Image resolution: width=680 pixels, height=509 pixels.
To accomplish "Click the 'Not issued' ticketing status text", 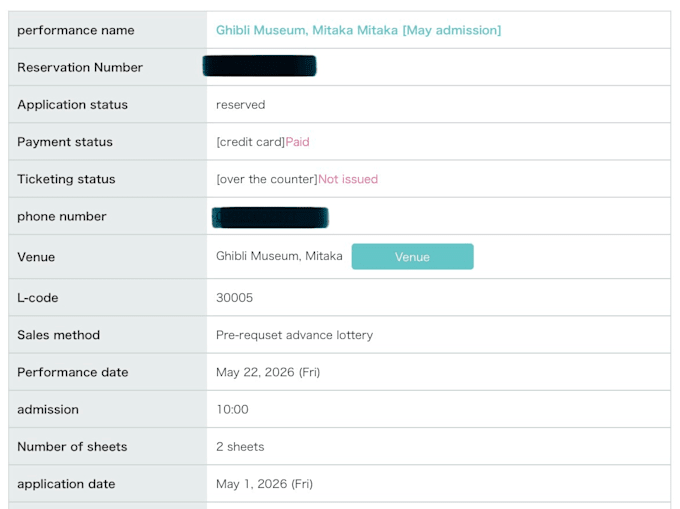I will click(x=348, y=179).
